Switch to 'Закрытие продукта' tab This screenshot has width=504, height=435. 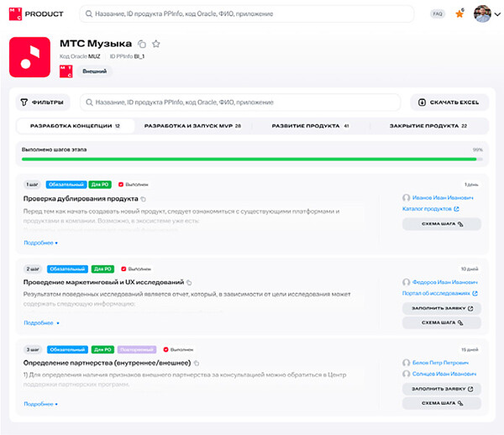click(x=428, y=126)
